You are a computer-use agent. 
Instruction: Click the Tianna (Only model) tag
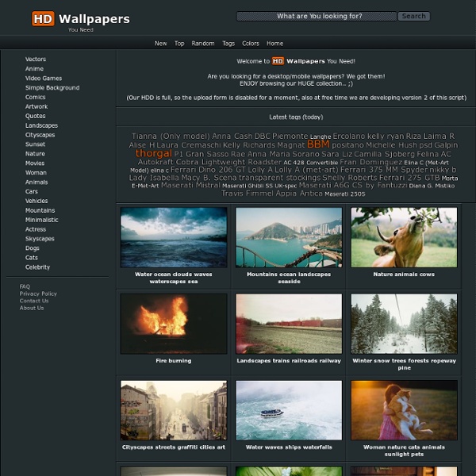point(171,136)
